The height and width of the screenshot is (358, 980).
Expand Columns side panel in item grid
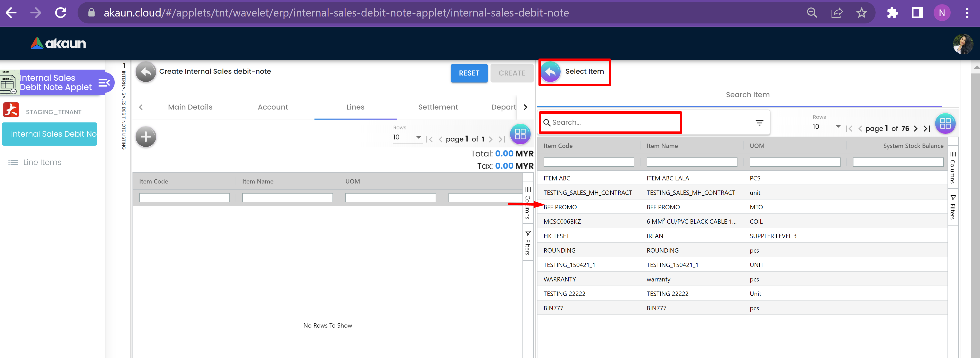coord(953,167)
